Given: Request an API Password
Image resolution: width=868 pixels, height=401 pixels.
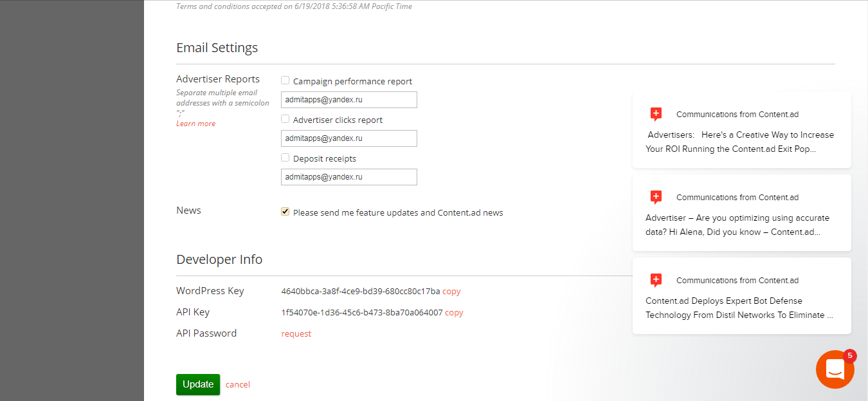Looking at the screenshot, I should [296, 334].
